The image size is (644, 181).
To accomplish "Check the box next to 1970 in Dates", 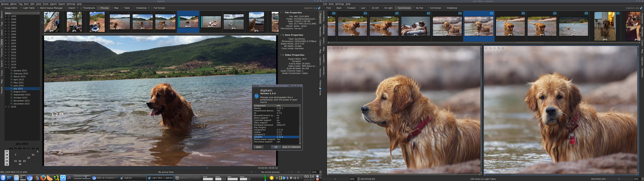I will tap(9, 16).
